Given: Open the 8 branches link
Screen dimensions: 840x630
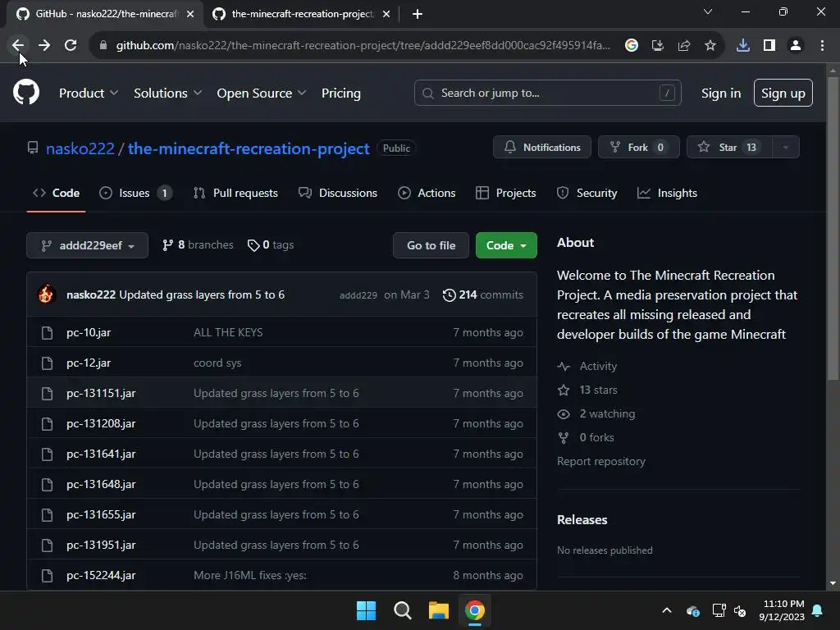Looking at the screenshot, I should (198, 245).
